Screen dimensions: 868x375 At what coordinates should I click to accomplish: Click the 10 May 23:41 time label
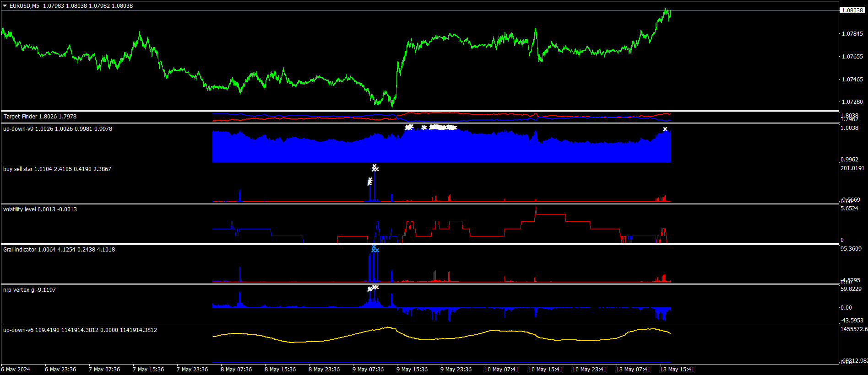tap(589, 370)
